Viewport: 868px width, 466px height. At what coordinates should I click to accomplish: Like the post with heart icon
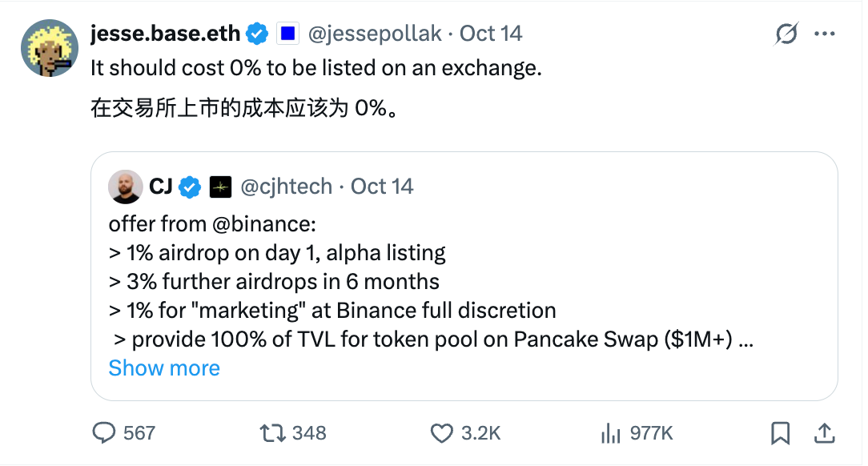[442, 433]
